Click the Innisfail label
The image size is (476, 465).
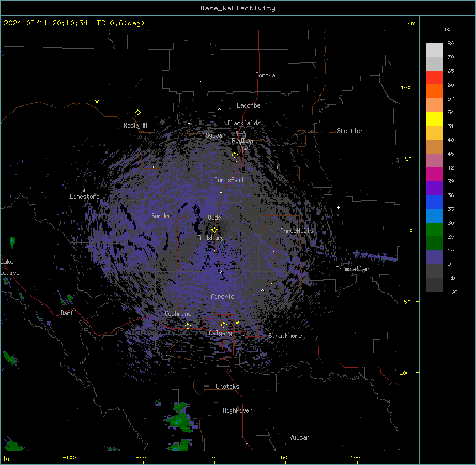229,180
